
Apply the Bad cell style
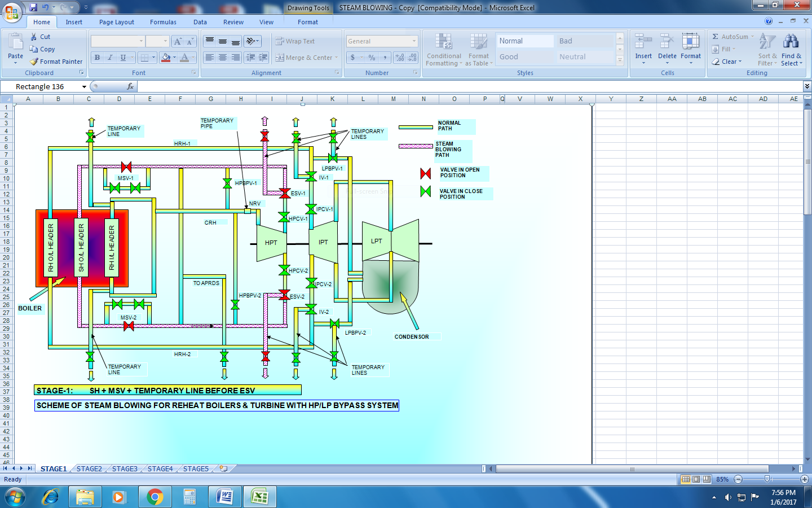tap(585, 41)
